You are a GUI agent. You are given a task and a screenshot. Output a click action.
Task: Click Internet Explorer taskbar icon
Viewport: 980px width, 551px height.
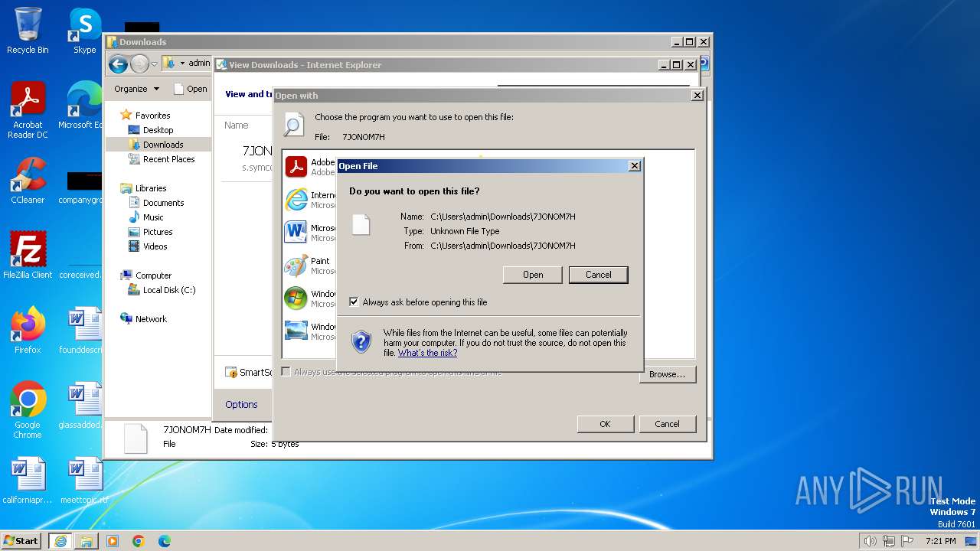tap(60, 541)
